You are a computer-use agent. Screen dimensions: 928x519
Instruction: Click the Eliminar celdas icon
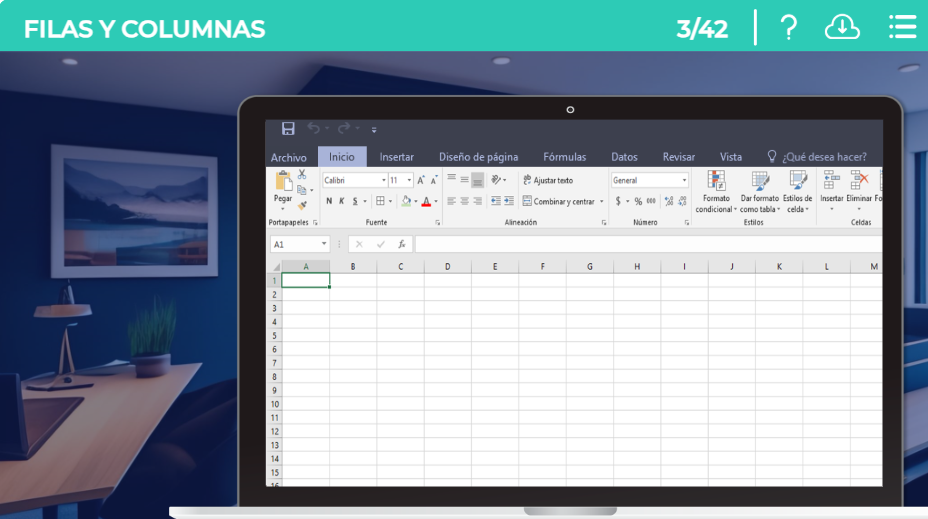pos(859,181)
